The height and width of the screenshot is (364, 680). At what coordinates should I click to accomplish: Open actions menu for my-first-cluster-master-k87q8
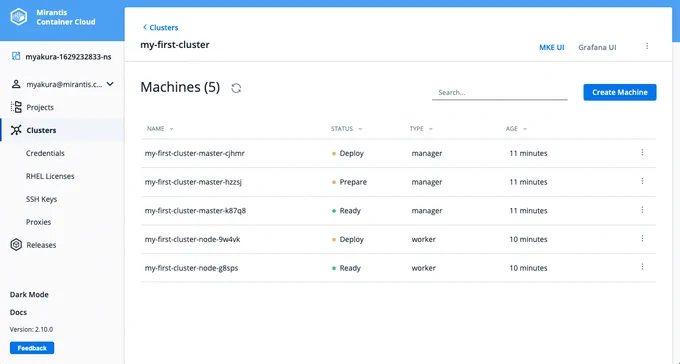click(x=642, y=210)
